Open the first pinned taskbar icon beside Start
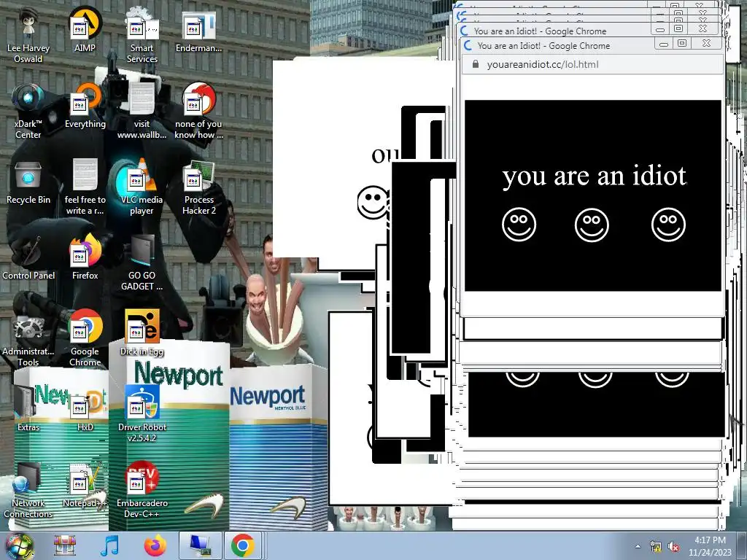Image resolution: width=747 pixels, height=560 pixels. pyautogui.click(x=64, y=545)
